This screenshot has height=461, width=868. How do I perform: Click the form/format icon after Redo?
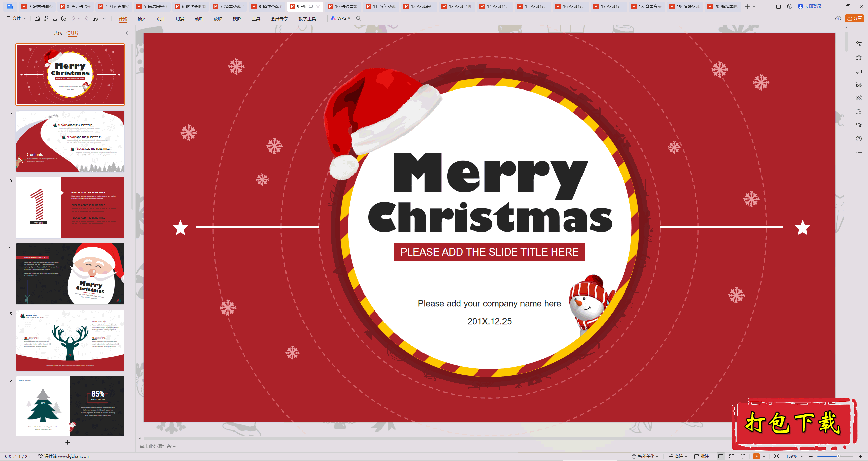pyautogui.click(x=96, y=18)
